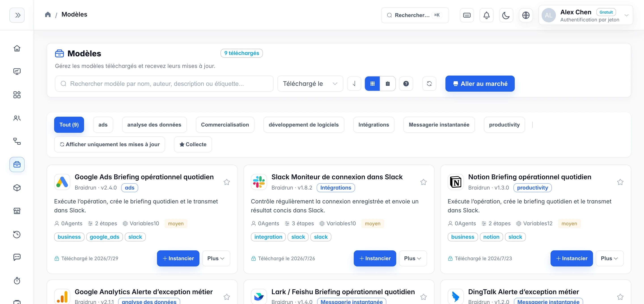Click 'Aller au marché' button

point(480,84)
